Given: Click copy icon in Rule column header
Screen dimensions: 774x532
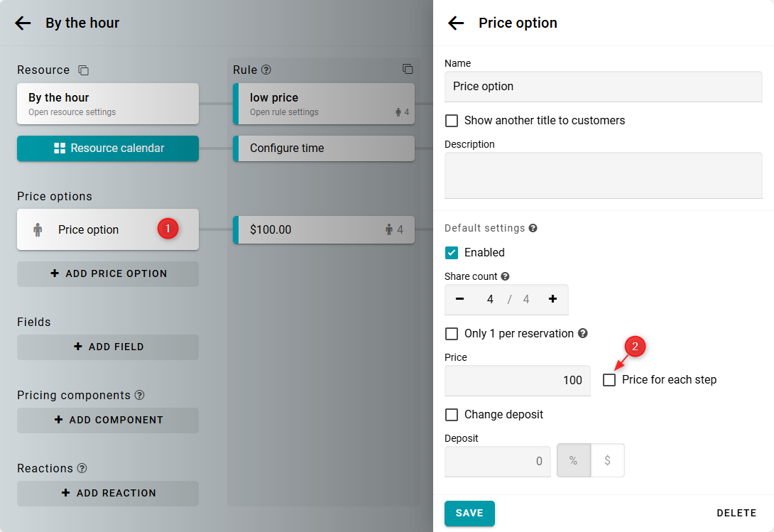Looking at the screenshot, I should [x=408, y=69].
